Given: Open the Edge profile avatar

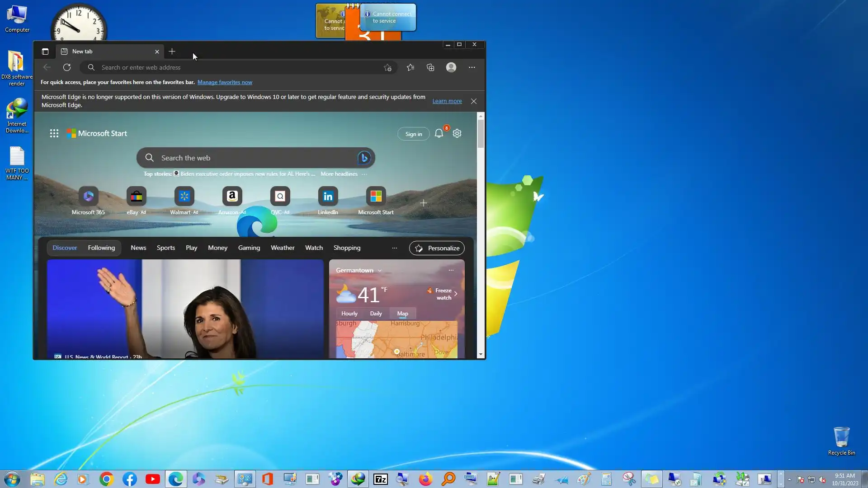Looking at the screenshot, I should tap(451, 67).
